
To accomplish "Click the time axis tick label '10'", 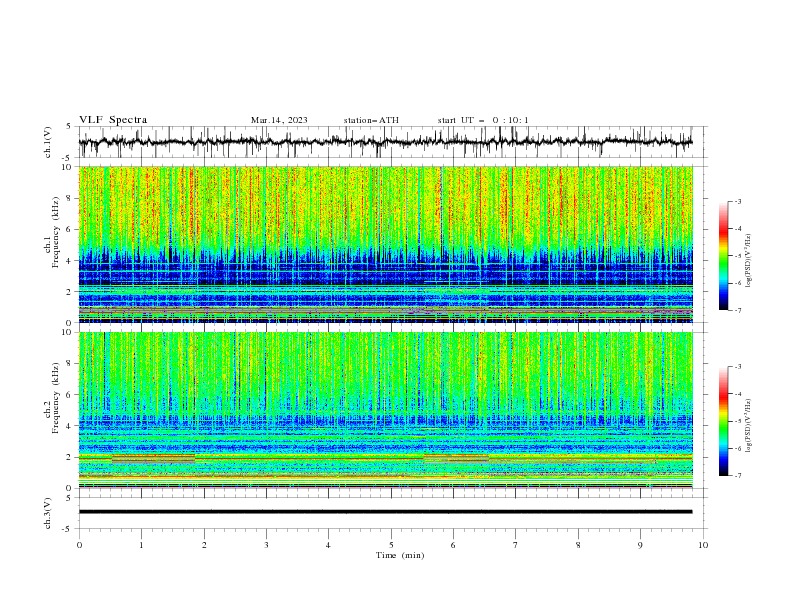I will [703, 545].
